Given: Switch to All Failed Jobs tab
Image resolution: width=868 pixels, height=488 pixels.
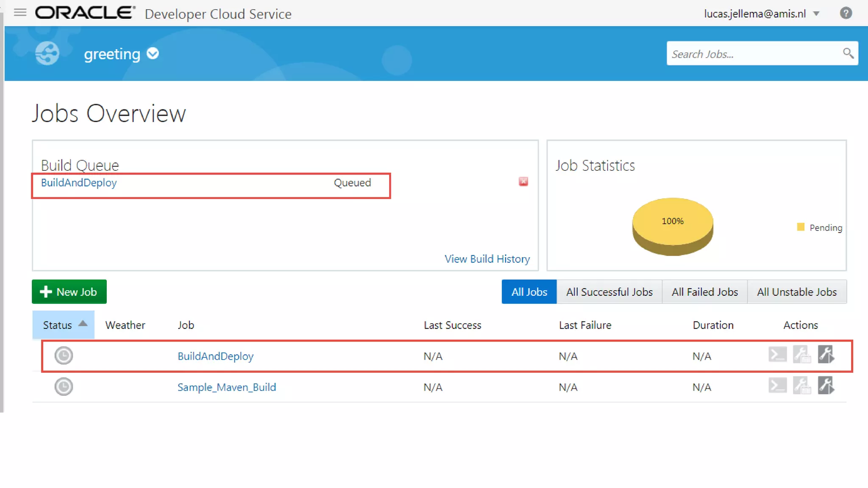Looking at the screenshot, I should coord(704,292).
